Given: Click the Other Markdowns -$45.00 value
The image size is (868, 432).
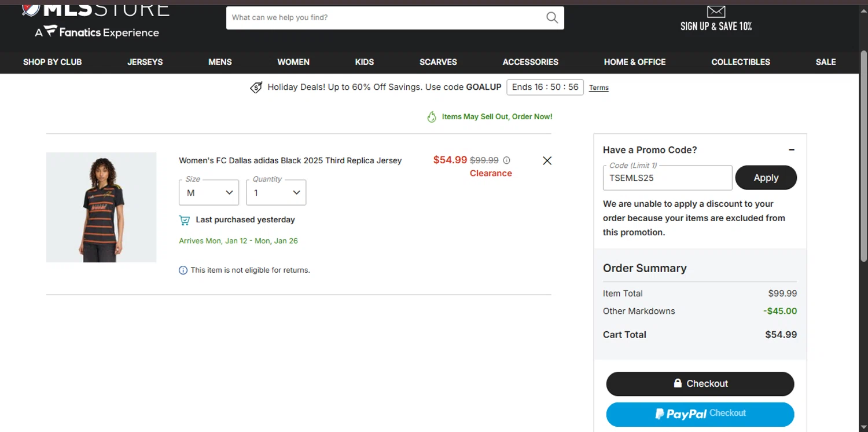Looking at the screenshot, I should coord(780,311).
